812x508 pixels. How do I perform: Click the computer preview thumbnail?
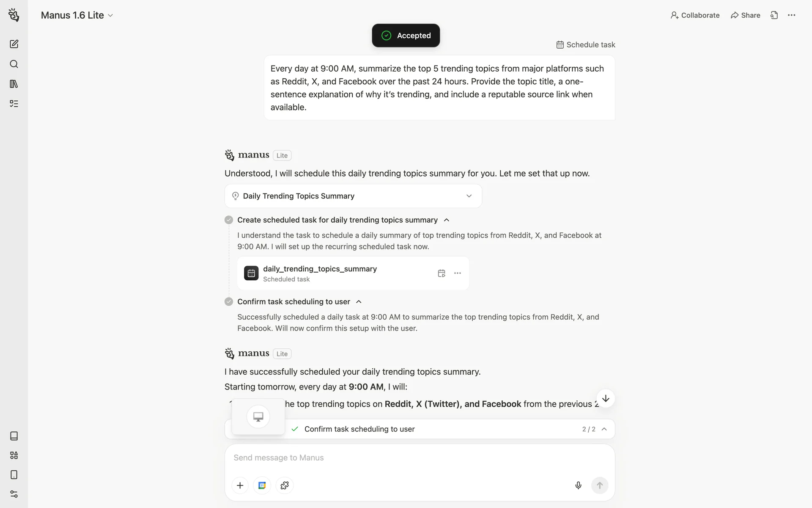click(258, 417)
